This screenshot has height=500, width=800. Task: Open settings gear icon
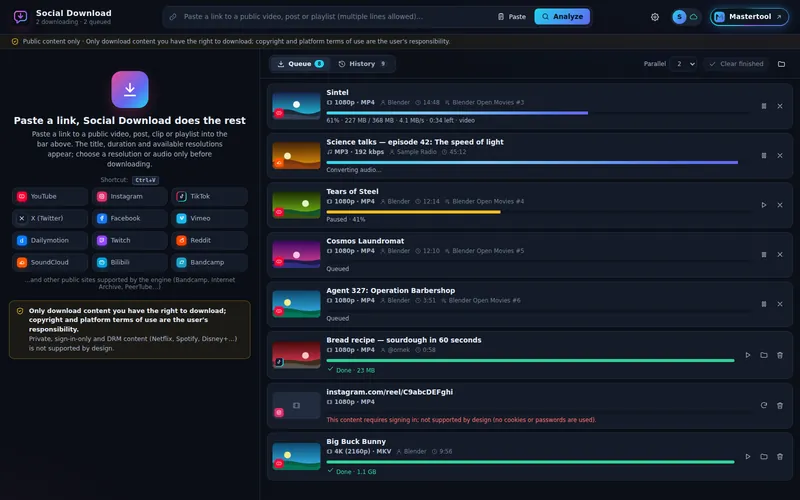click(655, 17)
